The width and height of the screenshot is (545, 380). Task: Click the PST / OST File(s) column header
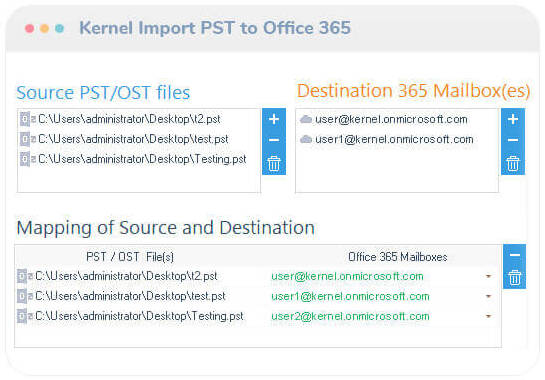click(130, 257)
